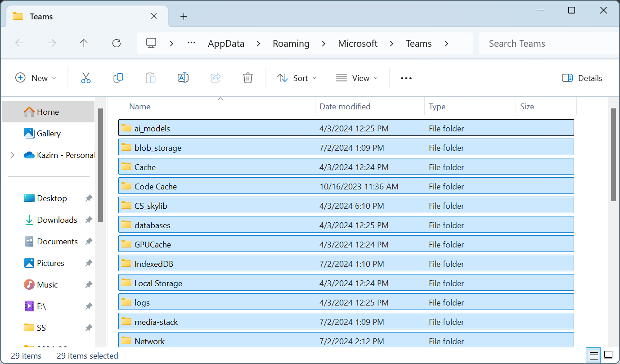Click the Copy icon in toolbar
The image size is (620, 364).
click(x=118, y=78)
